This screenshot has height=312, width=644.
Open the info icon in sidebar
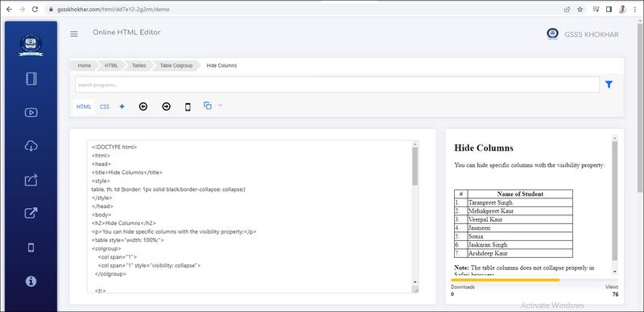31,281
